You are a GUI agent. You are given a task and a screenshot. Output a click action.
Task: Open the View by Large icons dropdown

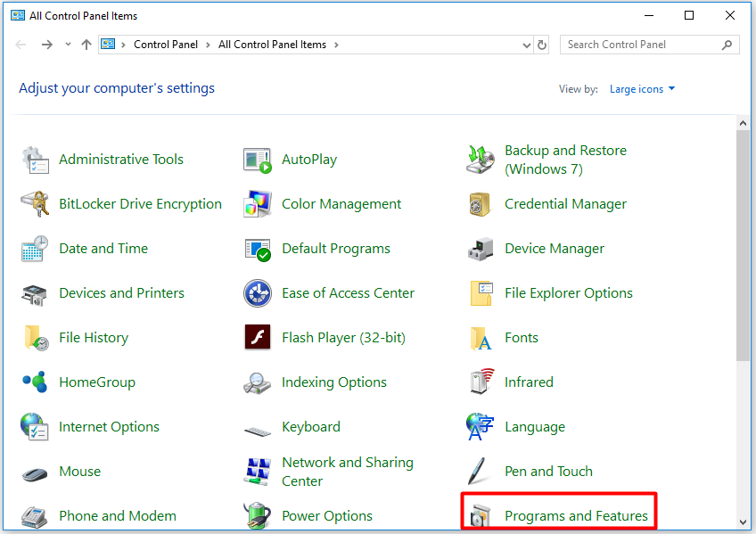pyautogui.click(x=642, y=89)
